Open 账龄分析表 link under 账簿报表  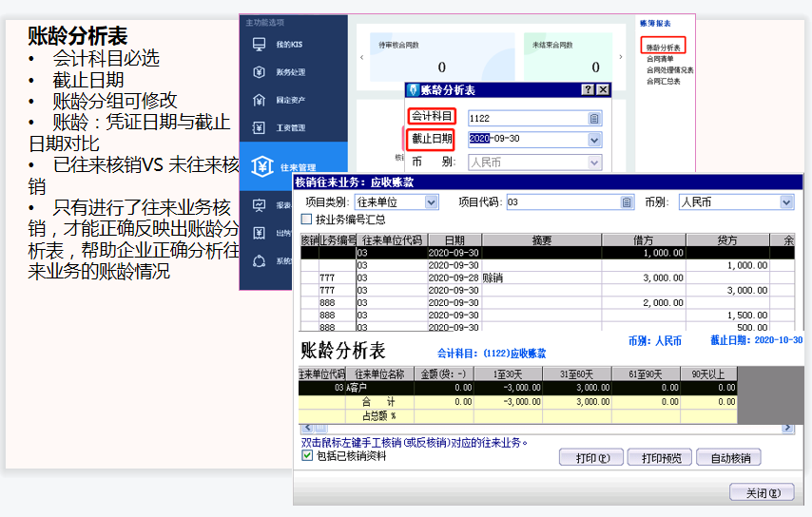click(x=664, y=48)
